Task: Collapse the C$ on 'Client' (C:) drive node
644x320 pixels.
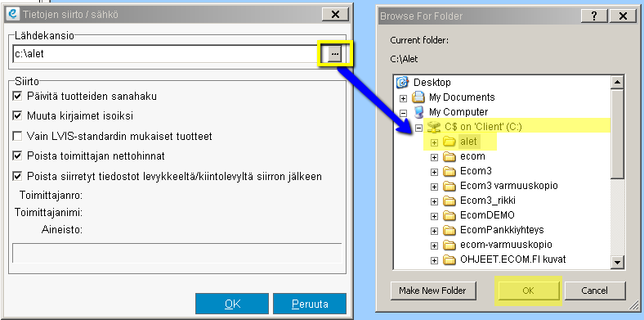Action: tap(418, 128)
